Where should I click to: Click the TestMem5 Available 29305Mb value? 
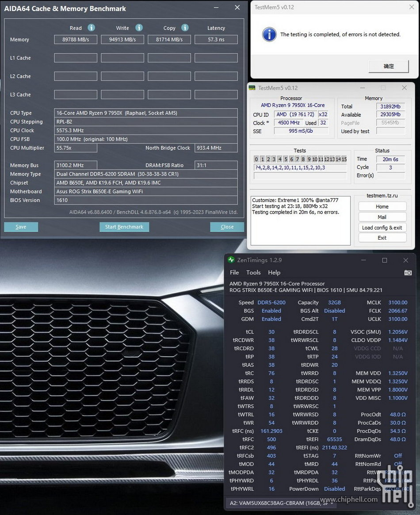[390, 114]
